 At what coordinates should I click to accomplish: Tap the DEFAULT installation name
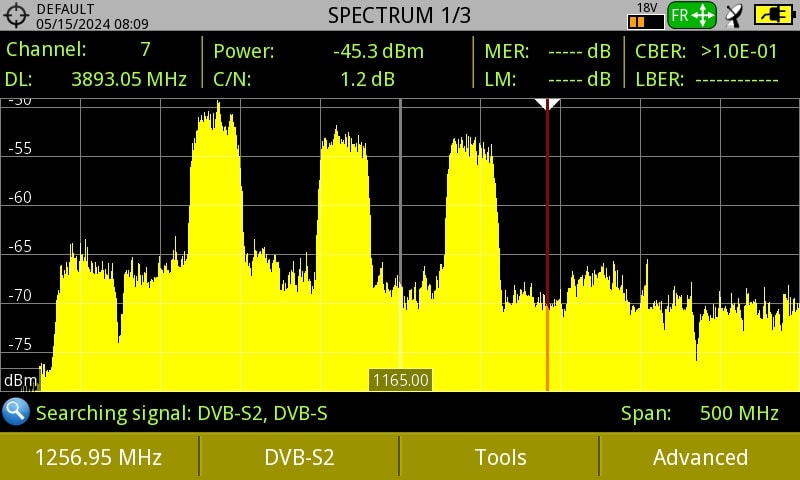(65, 9)
